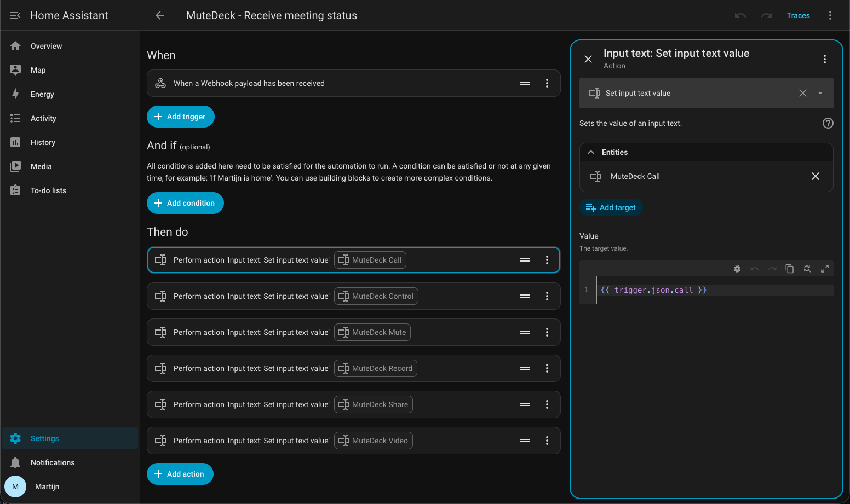Select the MuteDeck Mute action row
This screenshot has height=504, width=850.
pos(353,332)
